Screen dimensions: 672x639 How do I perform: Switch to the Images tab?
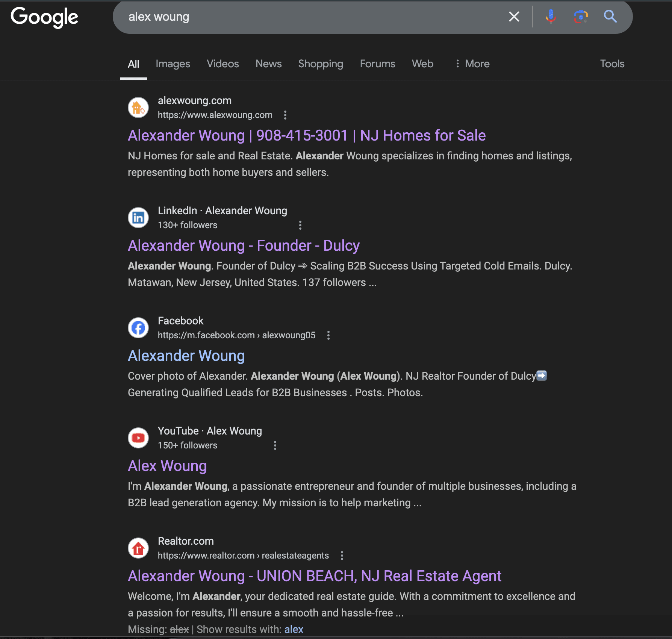pyautogui.click(x=173, y=64)
